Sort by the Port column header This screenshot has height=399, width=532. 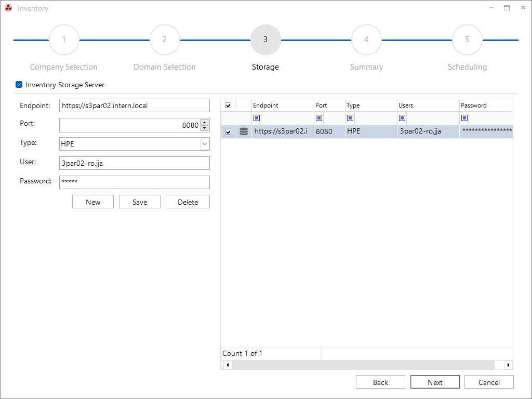click(329, 105)
